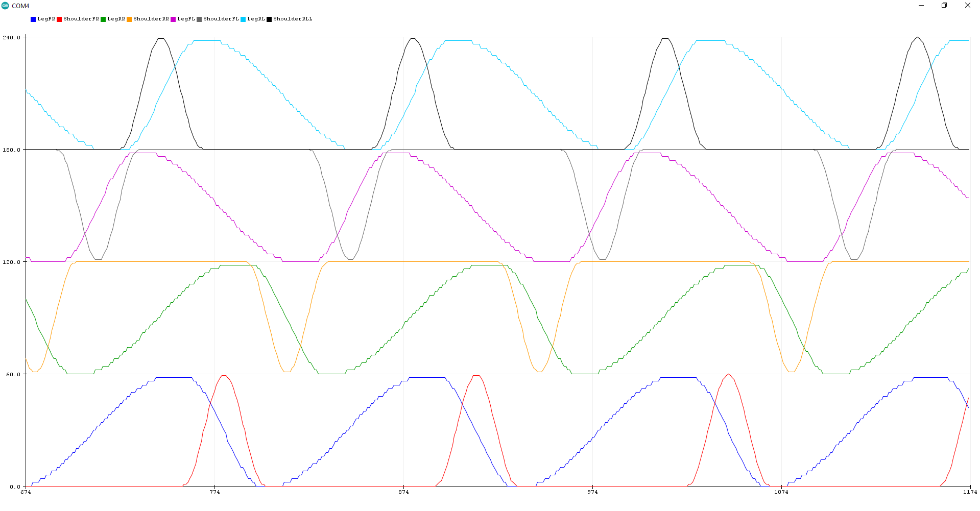The height and width of the screenshot is (511, 980).
Task: Click the blue LegFR legend swatch
Action: click(33, 19)
